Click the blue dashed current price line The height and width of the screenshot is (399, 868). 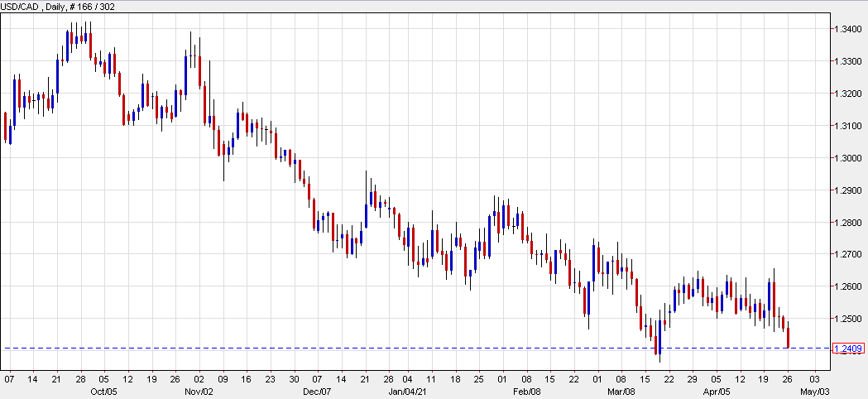[415, 348]
